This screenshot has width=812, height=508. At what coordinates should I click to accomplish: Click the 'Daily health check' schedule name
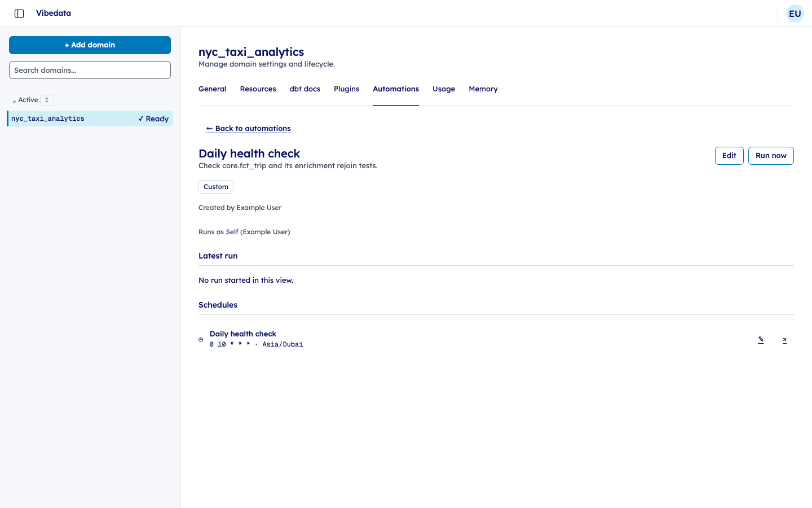click(x=243, y=334)
